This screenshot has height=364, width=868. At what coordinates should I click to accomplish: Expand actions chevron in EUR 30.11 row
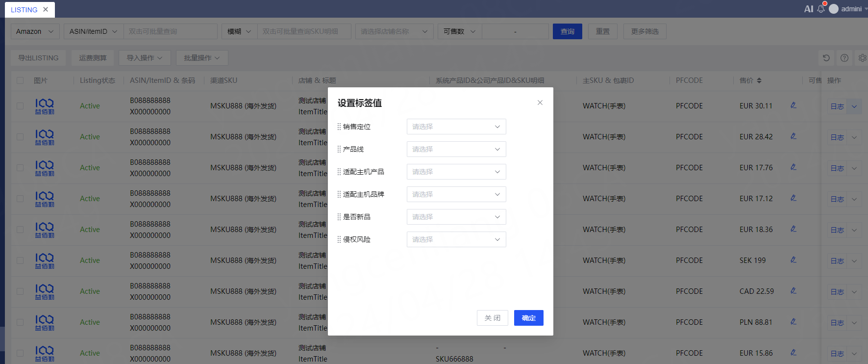pyautogui.click(x=854, y=106)
